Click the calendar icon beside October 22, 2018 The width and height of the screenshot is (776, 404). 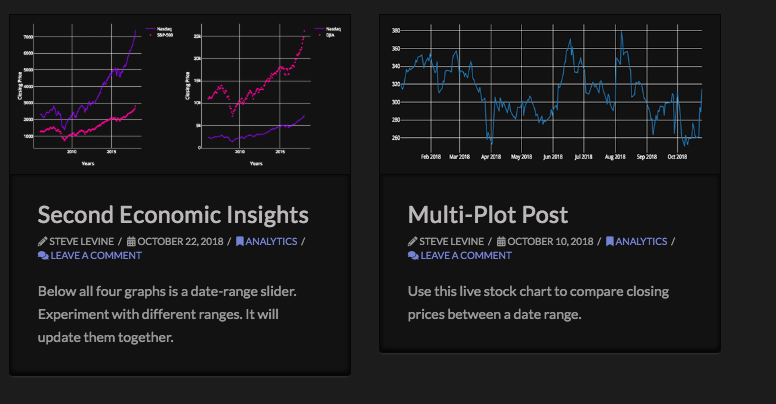[x=131, y=241]
